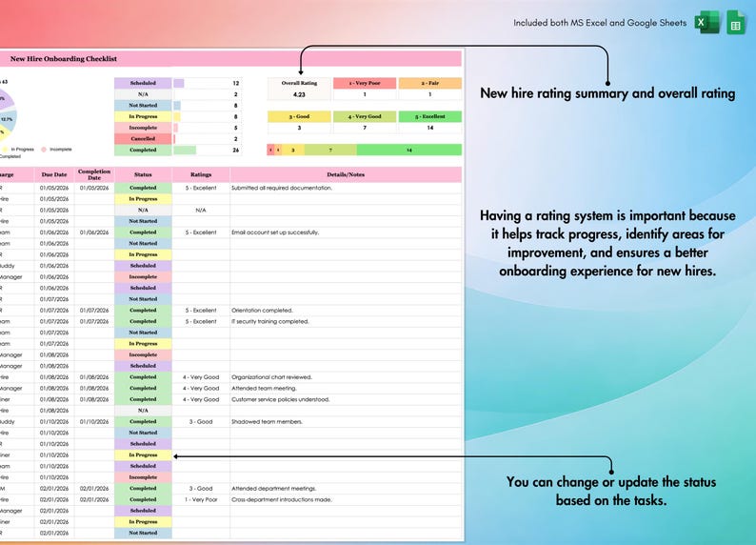Viewport: 756px width, 545px height.
Task: Click note 'Attended department meetings.'
Action: click(273, 489)
